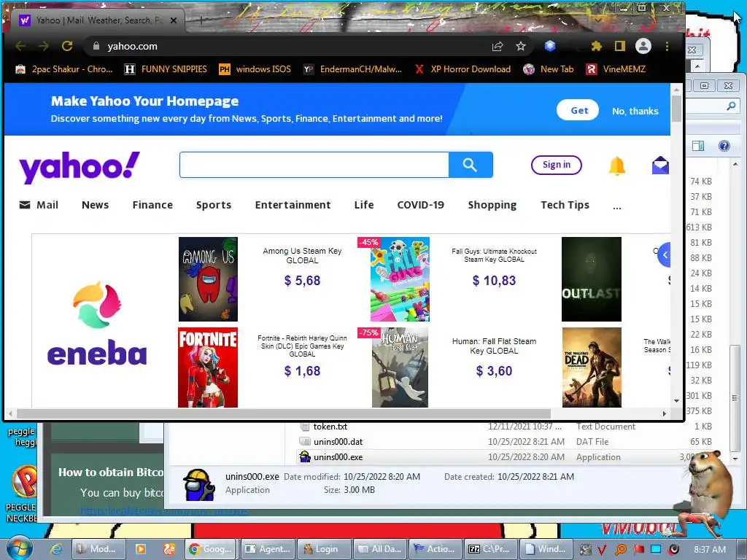This screenshot has width=747, height=560.
Task: Open the Sports section
Action: (214, 205)
